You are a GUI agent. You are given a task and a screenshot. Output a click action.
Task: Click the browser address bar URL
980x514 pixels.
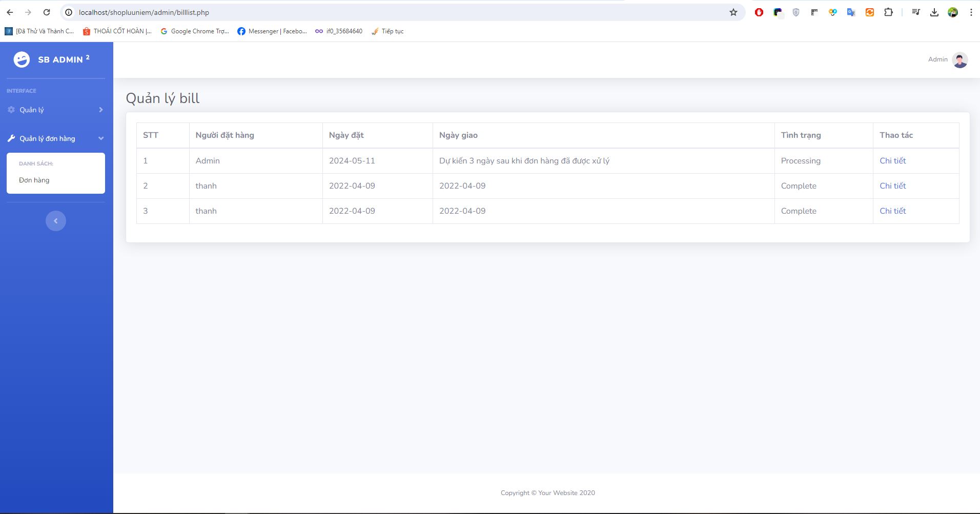point(144,12)
